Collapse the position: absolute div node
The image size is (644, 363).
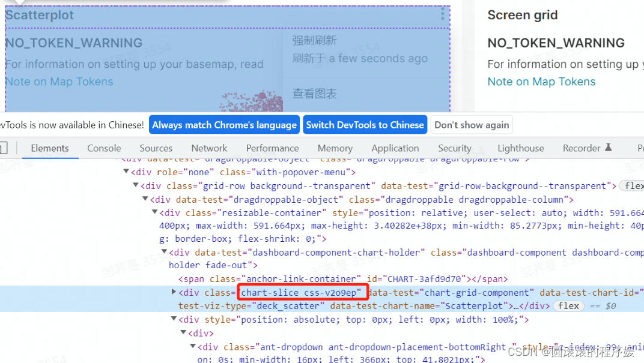(x=174, y=319)
